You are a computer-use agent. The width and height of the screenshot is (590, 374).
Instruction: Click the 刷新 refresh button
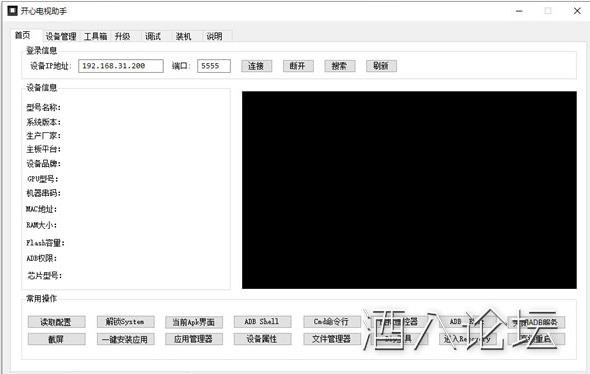[381, 66]
